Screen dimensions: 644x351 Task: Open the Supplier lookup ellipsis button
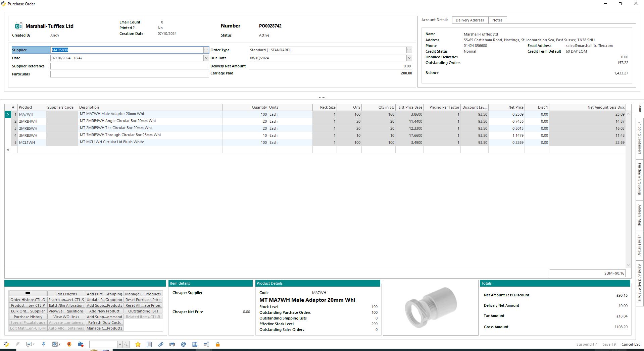[206, 50]
